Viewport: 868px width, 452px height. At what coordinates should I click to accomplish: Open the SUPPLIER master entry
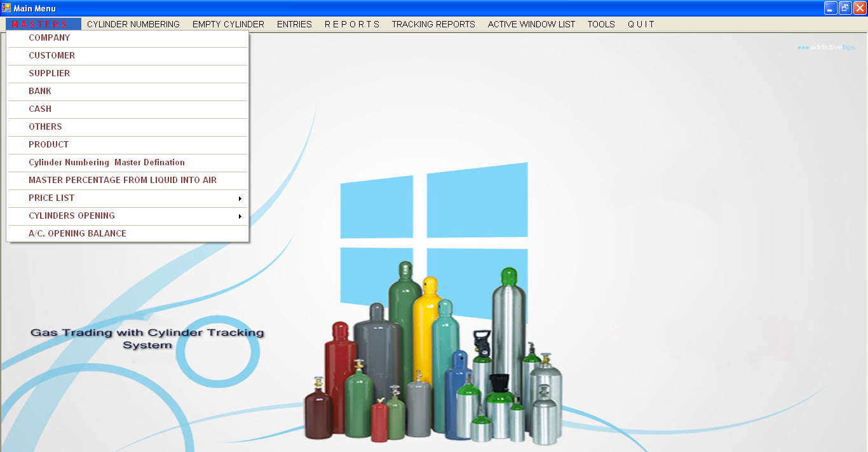(50, 73)
